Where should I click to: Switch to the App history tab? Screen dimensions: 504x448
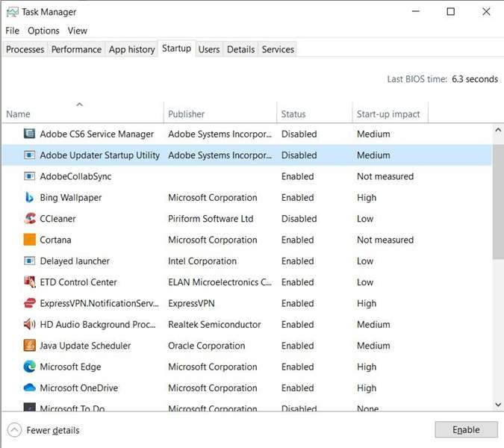click(131, 49)
